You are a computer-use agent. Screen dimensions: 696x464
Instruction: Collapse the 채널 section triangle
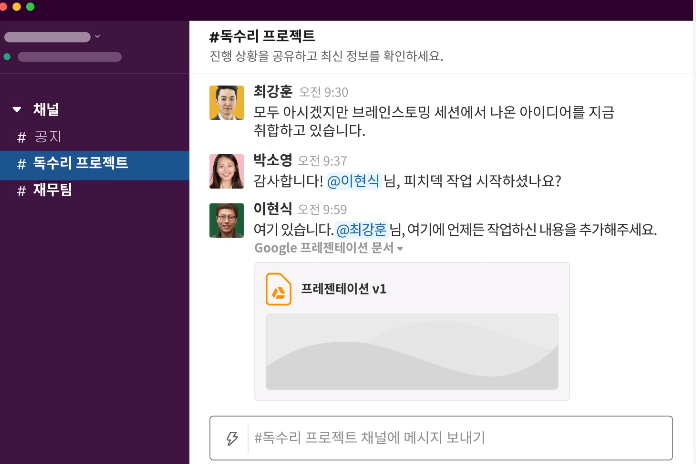tap(17, 110)
